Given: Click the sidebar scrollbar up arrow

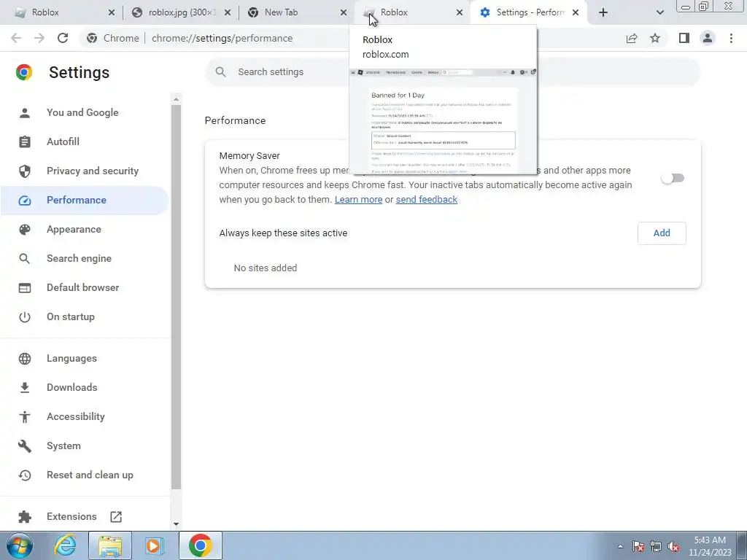Looking at the screenshot, I should pos(177,99).
